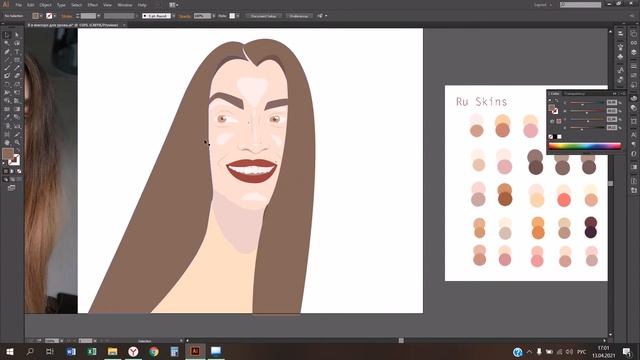Viewport: 640px width, 360px height.
Task: Open zoom level dropdown in status bar
Action: (62, 340)
